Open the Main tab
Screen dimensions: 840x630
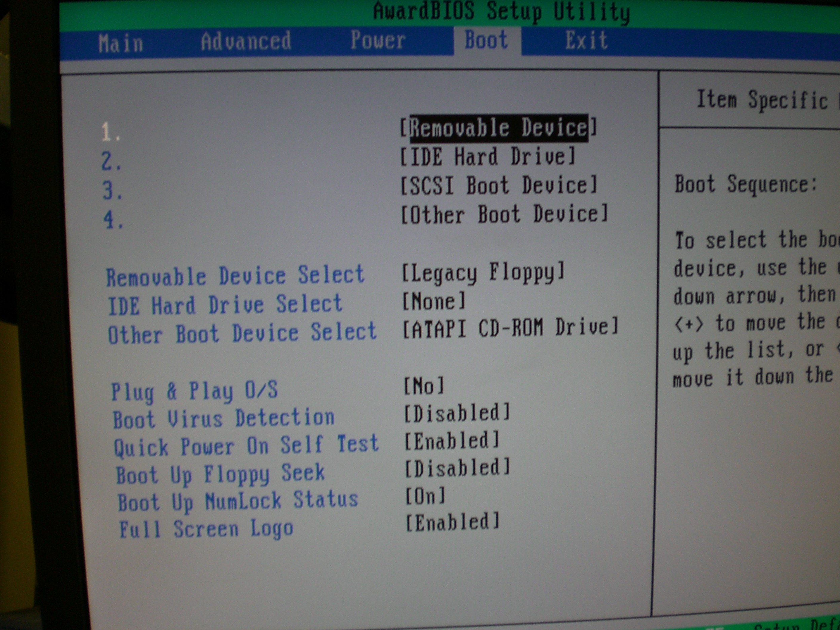[x=121, y=43]
